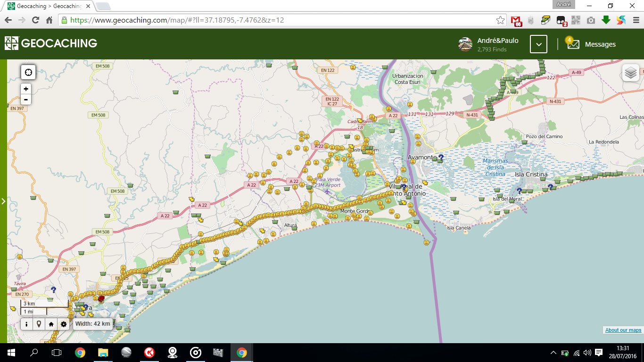This screenshot has height=362, width=644.
Task: Click the Pozo del Camino label
Action: pos(545,136)
